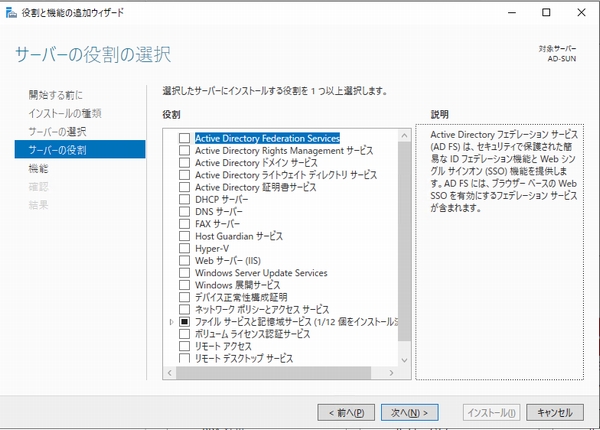Go to 開始する前に step
Screen dimensions: 600x430
point(55,95)
